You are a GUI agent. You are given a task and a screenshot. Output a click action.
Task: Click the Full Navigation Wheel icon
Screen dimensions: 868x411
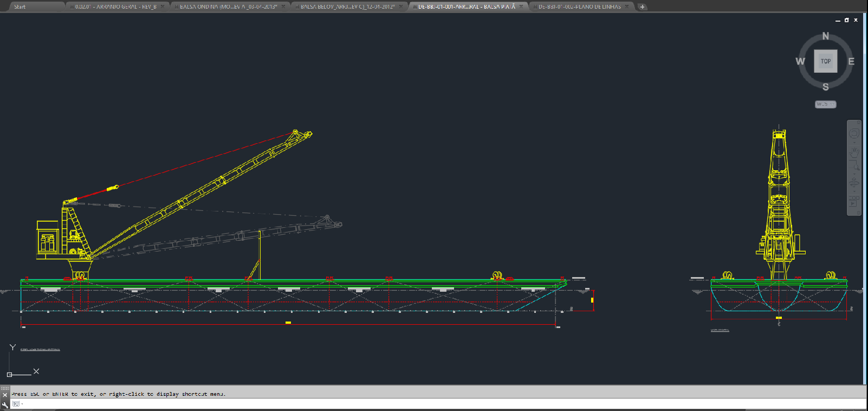click(x=854, y=133)
